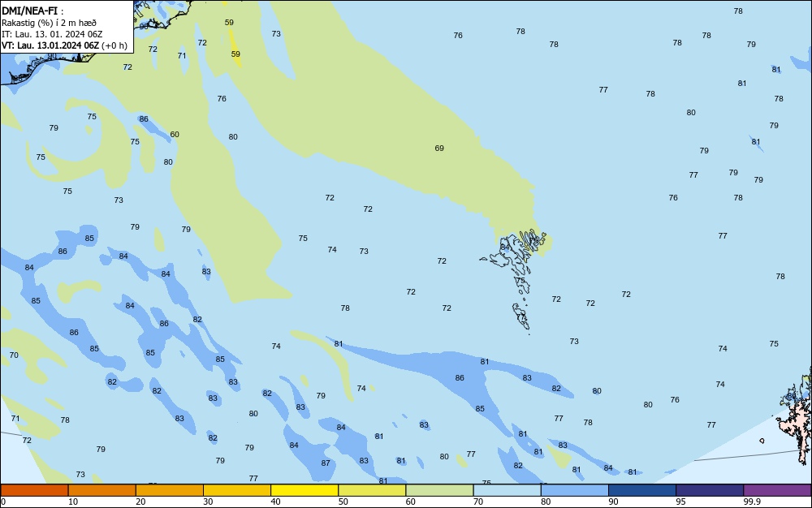Click the 40–50 bright yellow legend segment
Image resolution: width=812 pixels, height=508 pixels.
(x=304, y=490)
